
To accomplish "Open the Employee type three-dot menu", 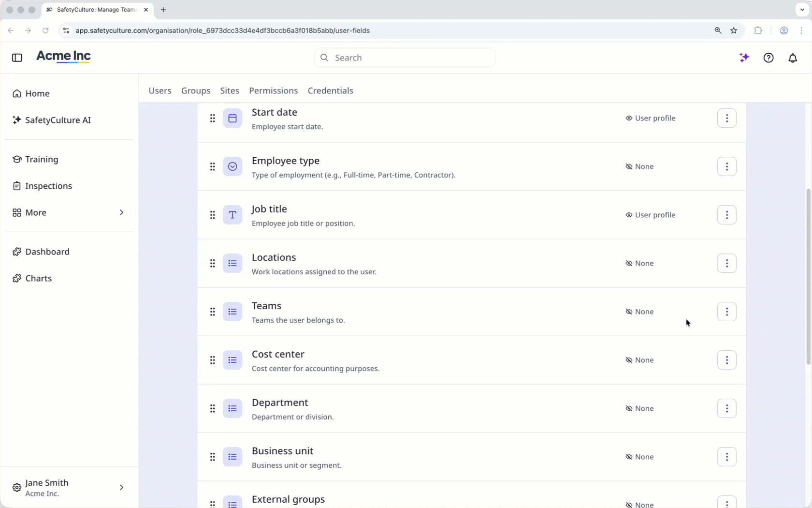I will [x=726, y=166].
